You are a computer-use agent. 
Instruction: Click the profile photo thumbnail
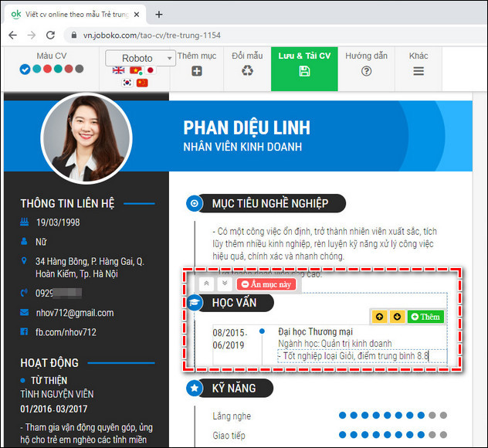point(86,138)
